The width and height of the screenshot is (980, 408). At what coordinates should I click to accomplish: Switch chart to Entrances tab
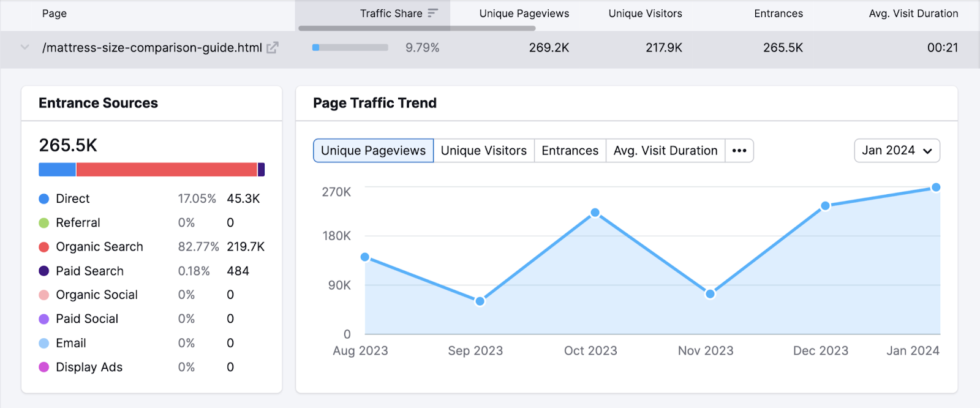coord(570,151)
